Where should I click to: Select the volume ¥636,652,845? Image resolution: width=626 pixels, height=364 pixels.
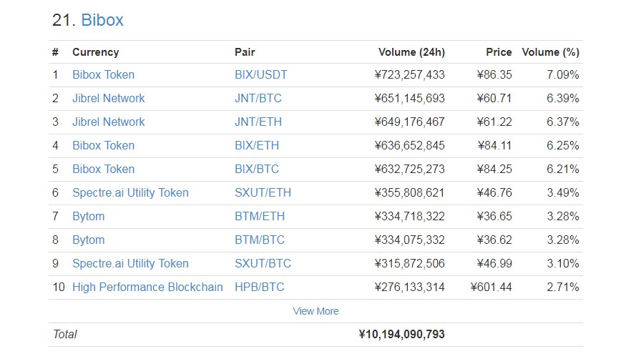coord(410,145)
